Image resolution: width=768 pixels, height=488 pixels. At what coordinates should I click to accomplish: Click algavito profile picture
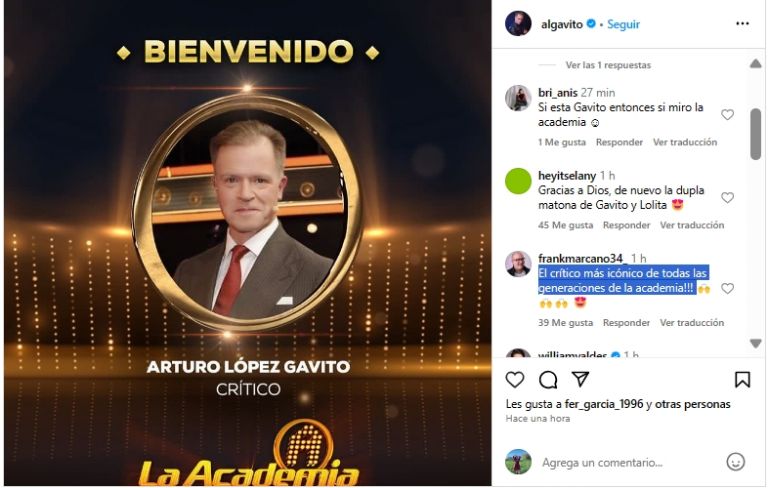point(518,24)
